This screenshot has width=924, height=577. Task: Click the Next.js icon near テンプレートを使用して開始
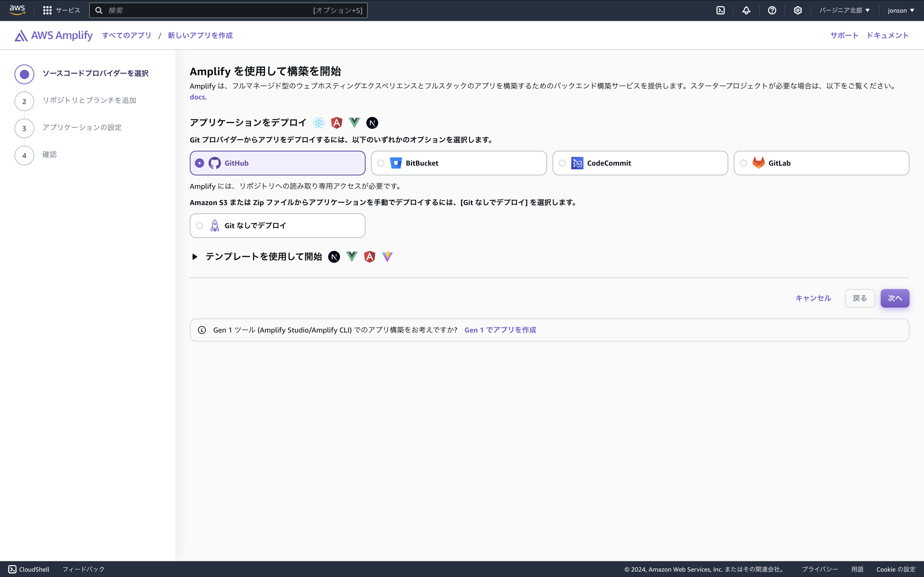[334, 257]
